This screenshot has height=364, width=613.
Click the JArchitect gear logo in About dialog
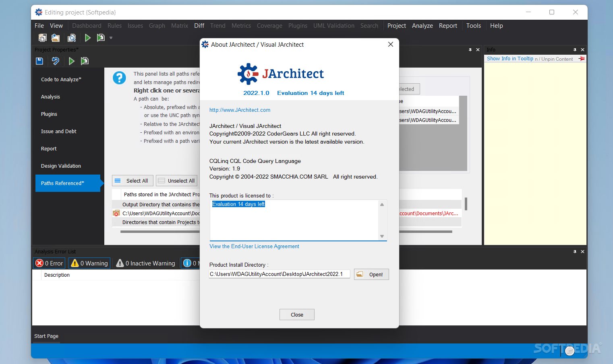248,74
